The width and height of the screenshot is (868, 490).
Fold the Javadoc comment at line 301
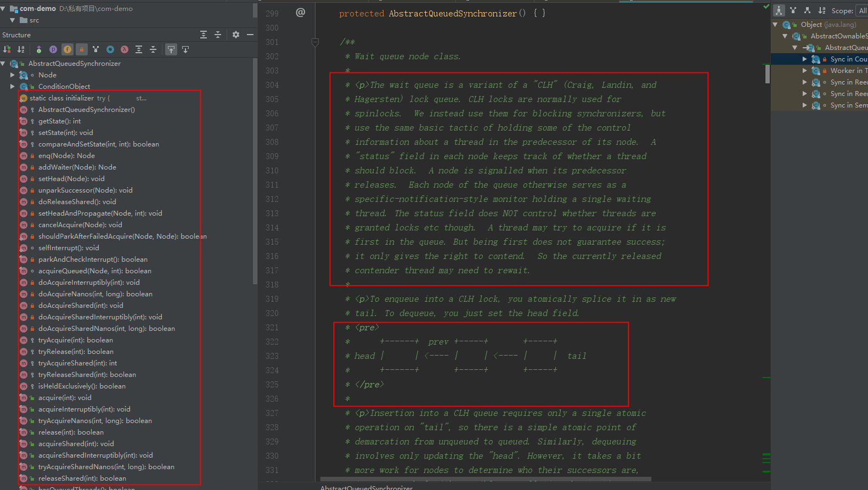[315, 42]
